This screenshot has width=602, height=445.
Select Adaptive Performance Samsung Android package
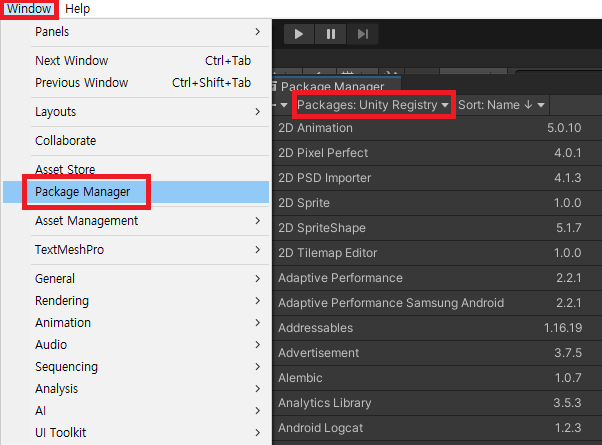437,303
